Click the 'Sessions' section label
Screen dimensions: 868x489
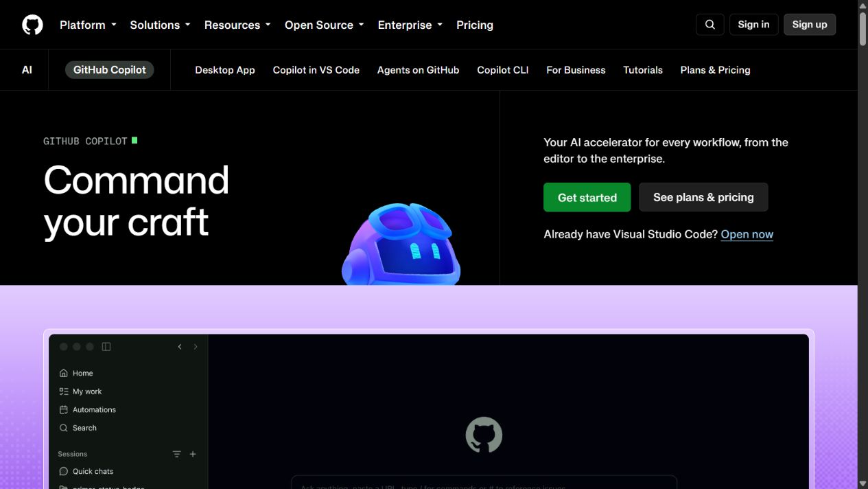coord(73,454)
